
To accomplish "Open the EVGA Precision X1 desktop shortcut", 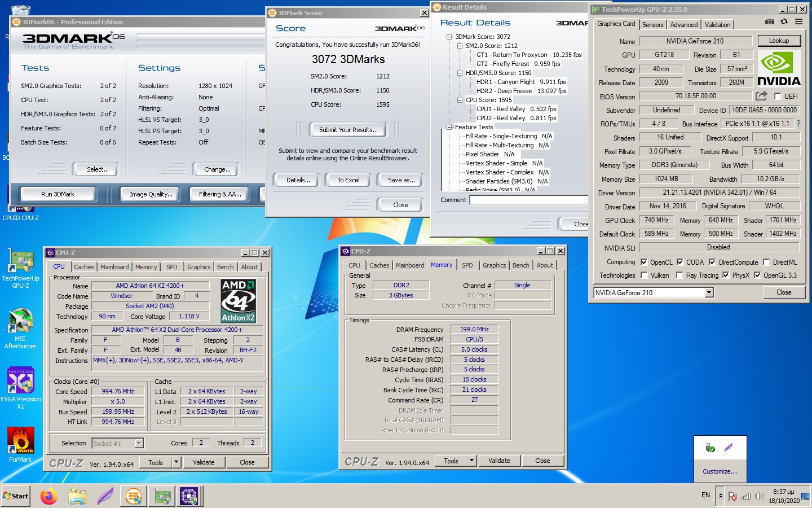I will 20,389.
